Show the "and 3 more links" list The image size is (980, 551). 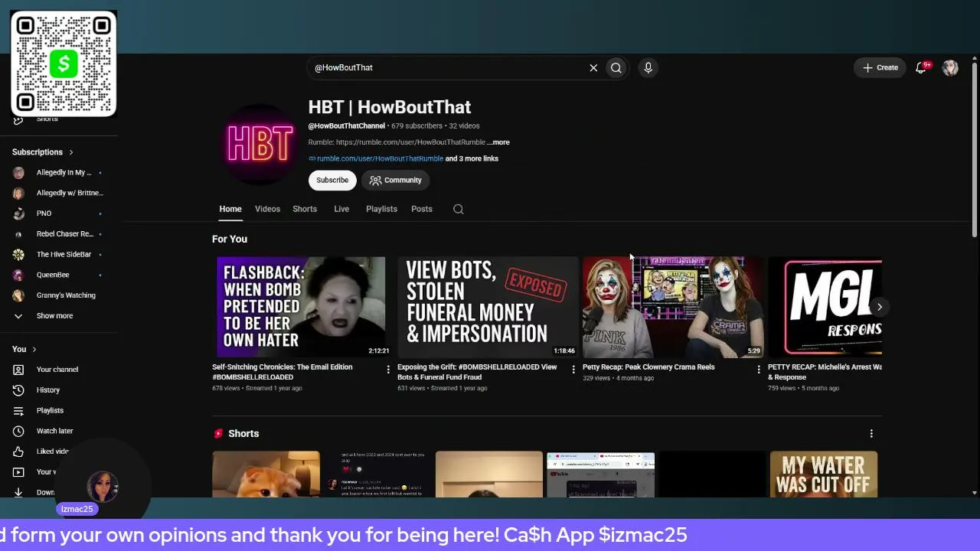(472, 158)
